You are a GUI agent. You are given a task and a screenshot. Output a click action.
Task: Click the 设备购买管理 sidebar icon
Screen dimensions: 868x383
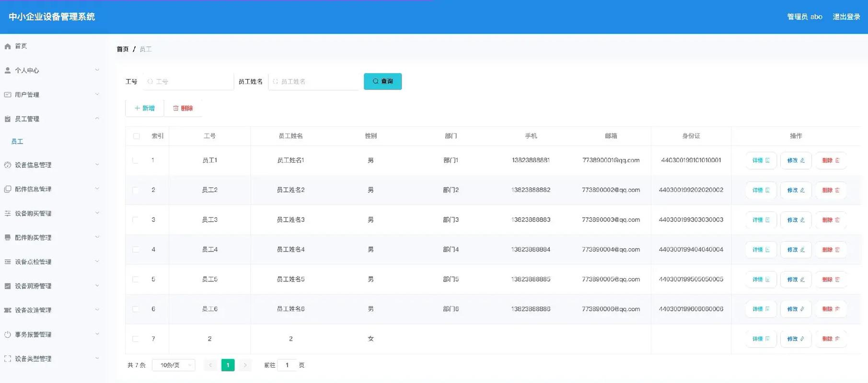(8, 214)
